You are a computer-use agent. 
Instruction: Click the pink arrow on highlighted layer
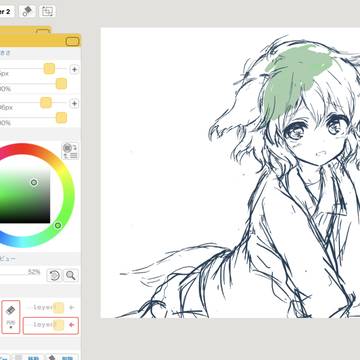[71, 325]
